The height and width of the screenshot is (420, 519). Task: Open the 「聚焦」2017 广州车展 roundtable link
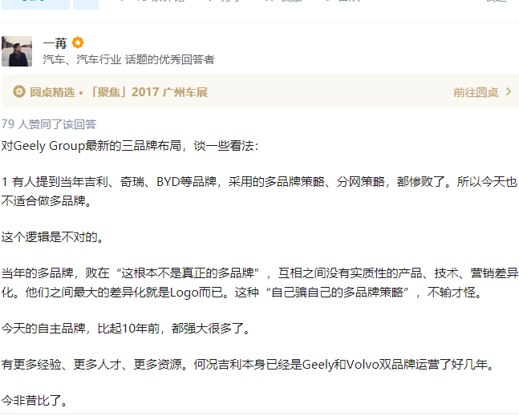pyautogui.click(x=148, y=92)
